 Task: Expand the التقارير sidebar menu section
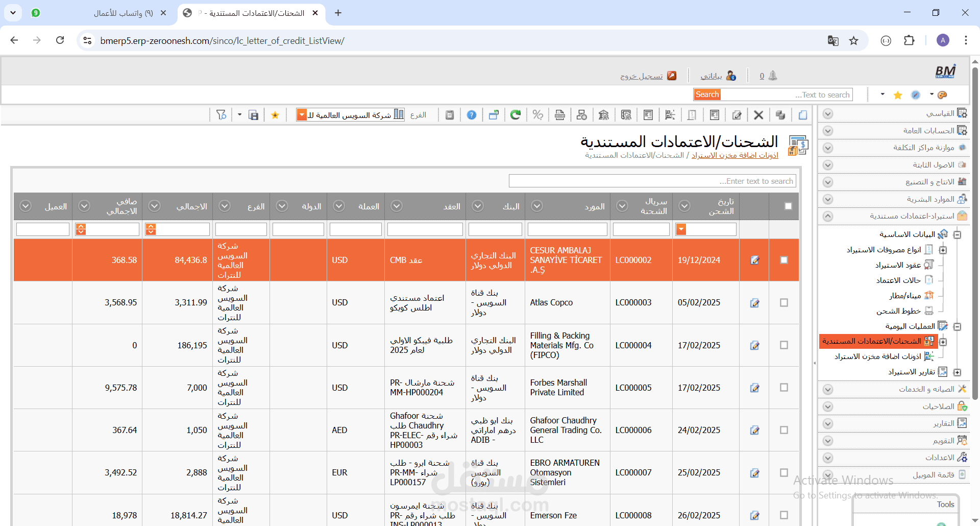[828, 423]
